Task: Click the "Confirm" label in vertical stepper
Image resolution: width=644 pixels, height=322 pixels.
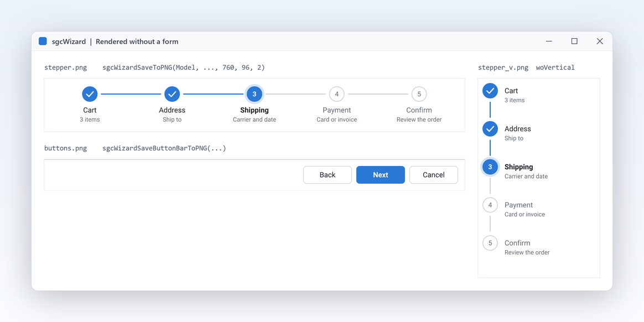Action: pos(517,243)
